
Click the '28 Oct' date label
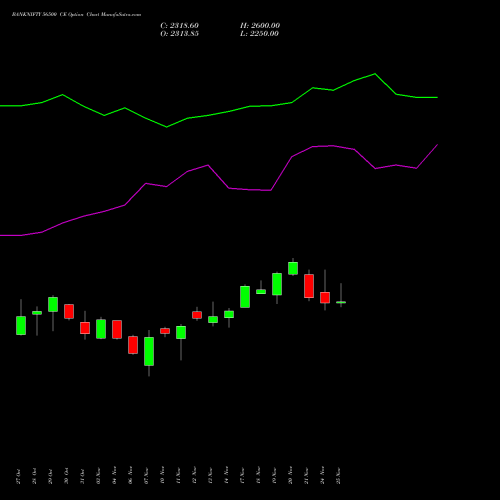[34, 476]
